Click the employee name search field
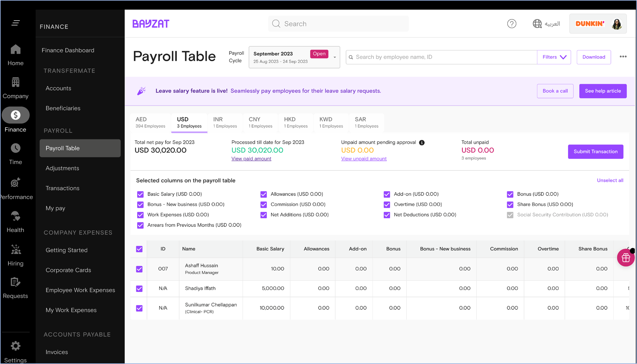 click(x=442, y=57)
